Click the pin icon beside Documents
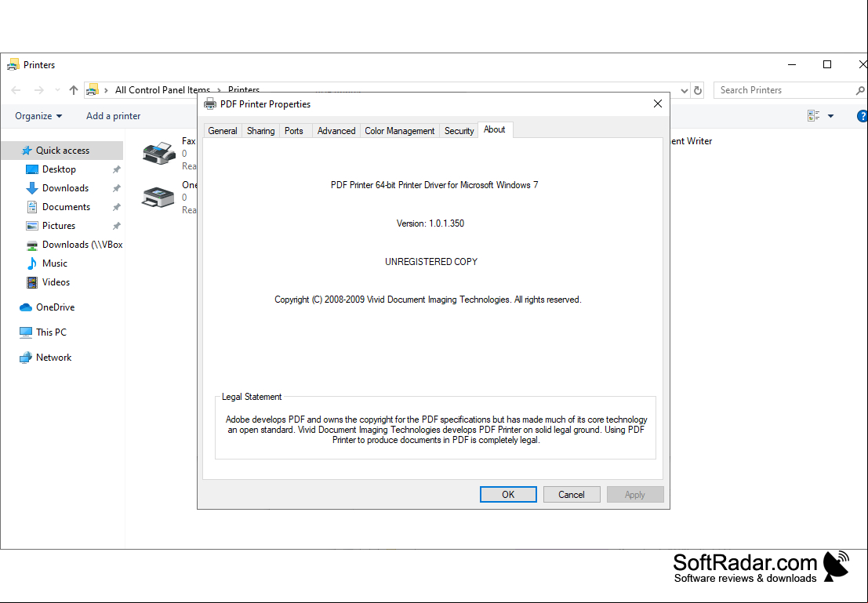 [x=116, y=207]
